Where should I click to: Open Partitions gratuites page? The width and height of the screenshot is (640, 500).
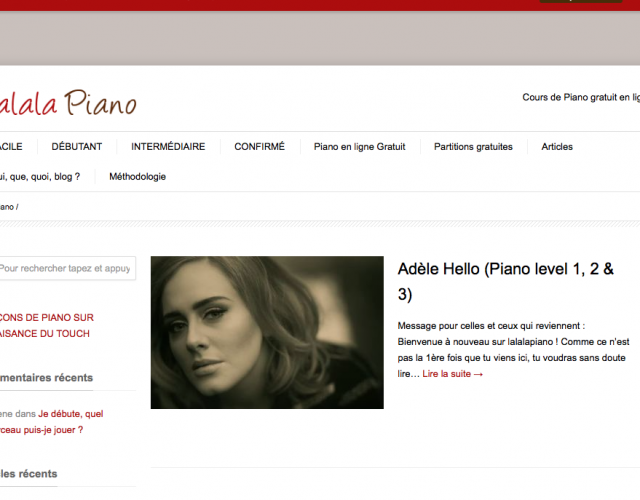click(473, 147)
